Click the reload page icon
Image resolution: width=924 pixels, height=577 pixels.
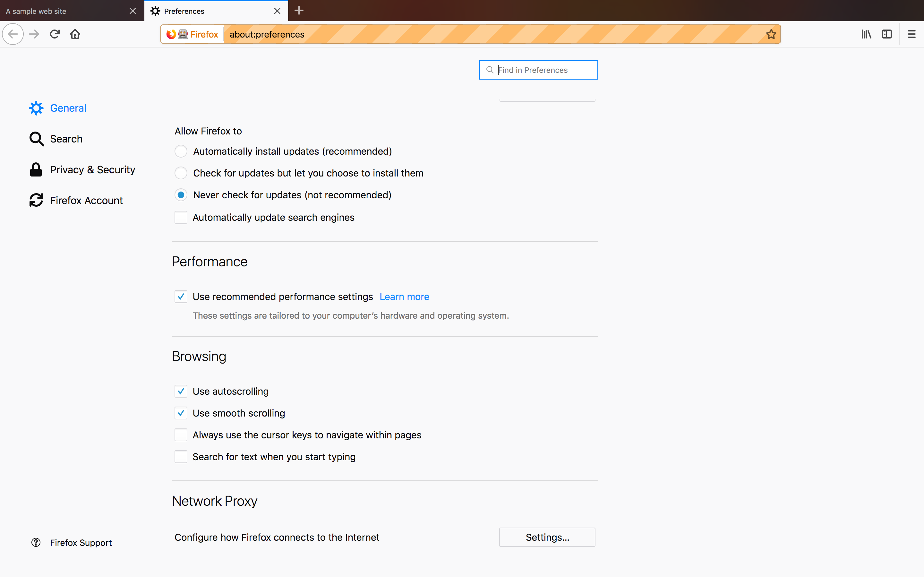[x=55, y=34]
